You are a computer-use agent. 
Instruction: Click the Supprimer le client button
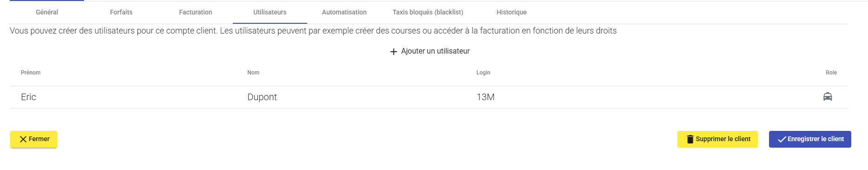pyautogui.click(x=717, y=139)
